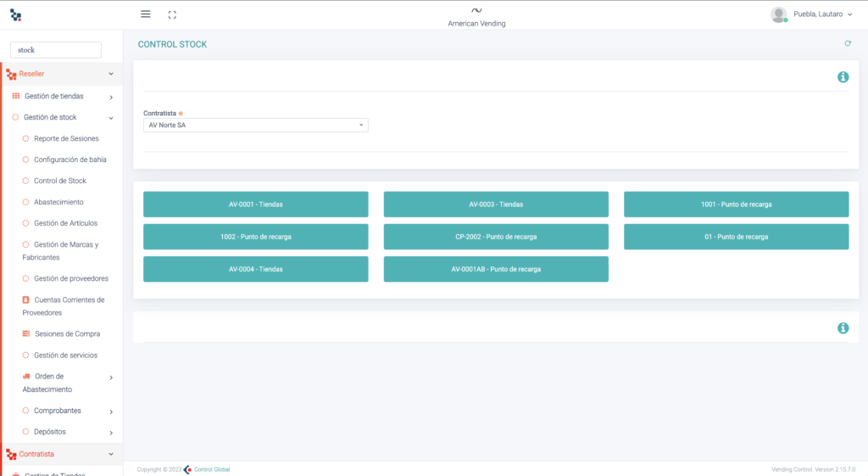Click the Gestión de tiendas grid icon
The image size is (868, 476).
[x=16, y=96]
